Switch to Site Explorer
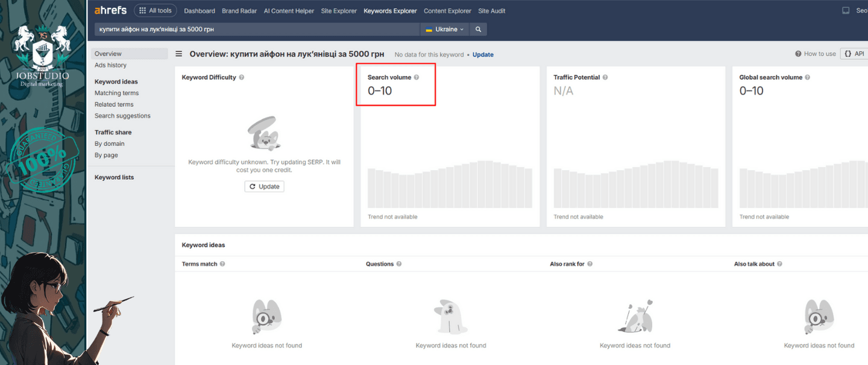This screenshot has width=868, height=365. 339,11
